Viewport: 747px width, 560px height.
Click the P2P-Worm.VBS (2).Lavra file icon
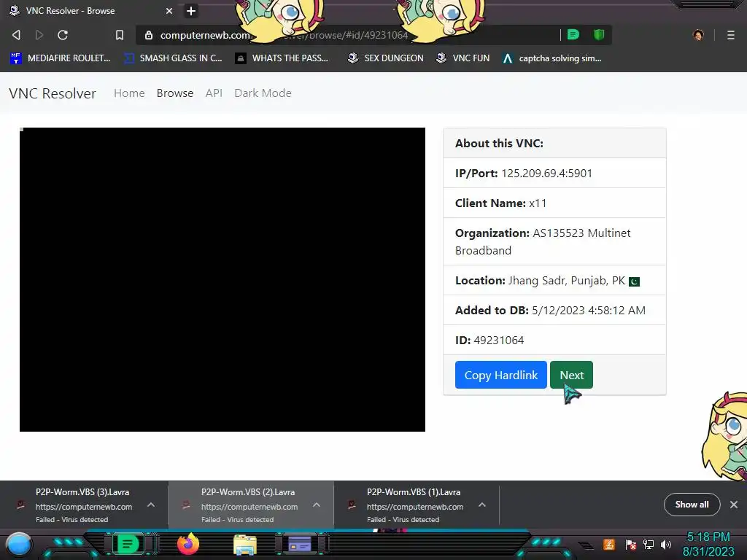(186, 505)
